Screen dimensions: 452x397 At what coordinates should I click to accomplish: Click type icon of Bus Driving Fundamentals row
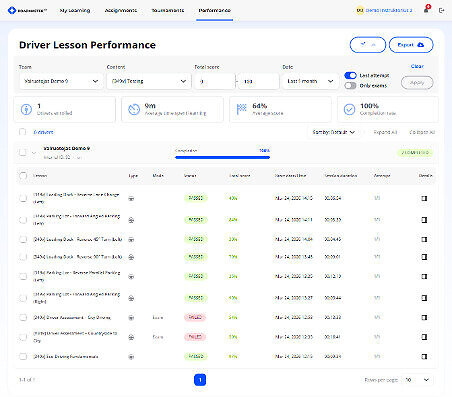point(131,357)
